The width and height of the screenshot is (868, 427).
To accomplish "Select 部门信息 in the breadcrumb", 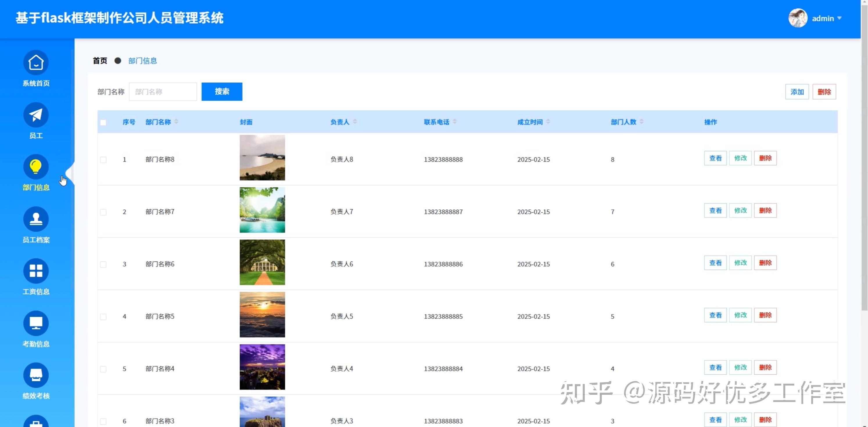I will point(143,61).
